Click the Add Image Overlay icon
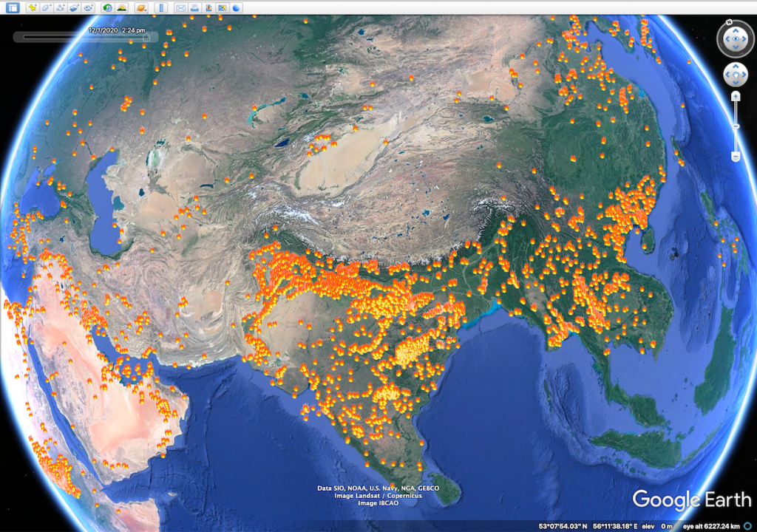757x532 pixels. pyautogui.click(x=75, y=7)
